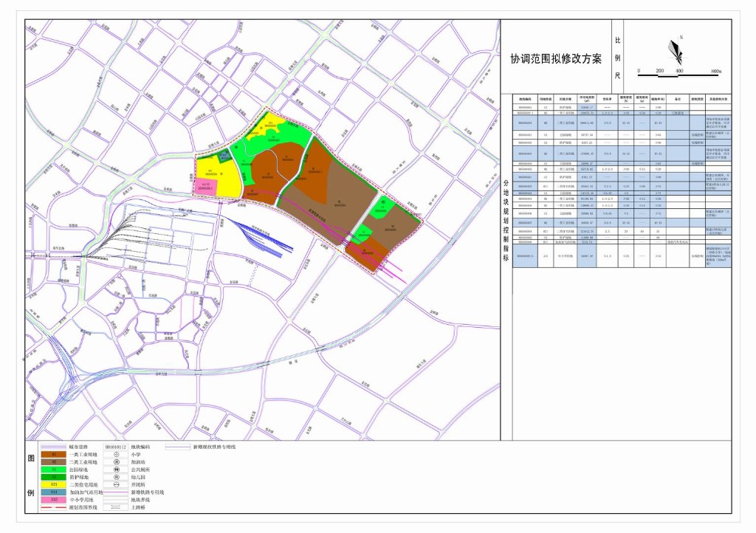Click the pink A33 school parcel on the map
Image resolution: width=756 pixels, height=533 pixels.
(206, 187)
